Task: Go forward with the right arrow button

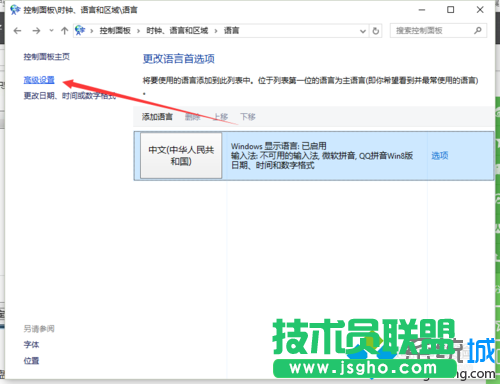Action: pos(36,31)
